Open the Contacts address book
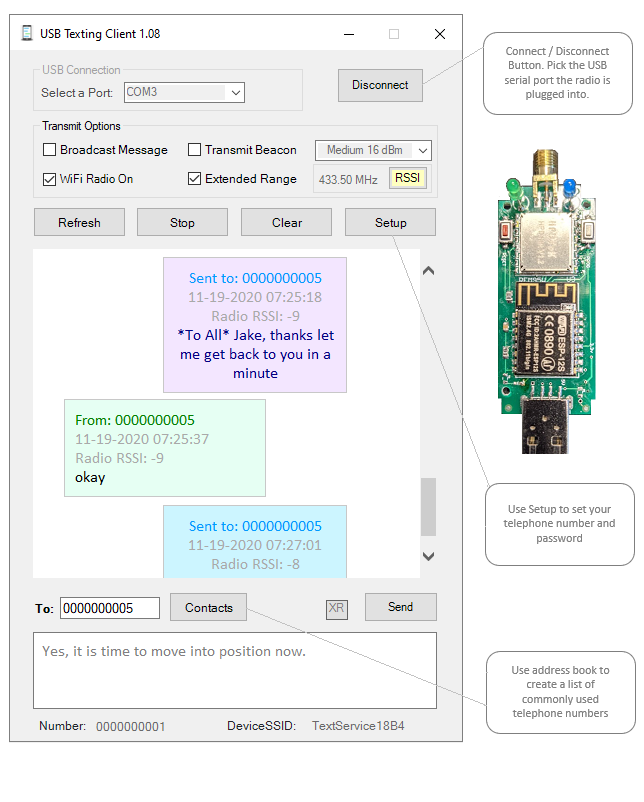644x802 pixels. tap(208, 607)
